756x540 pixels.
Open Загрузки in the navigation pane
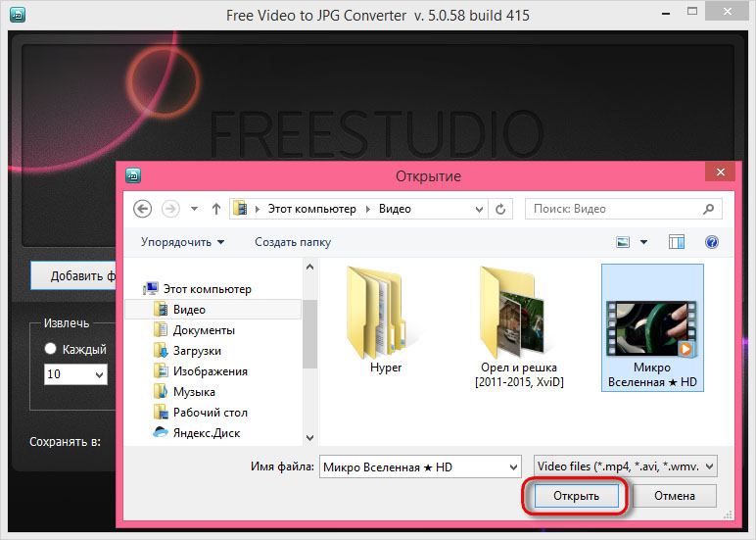click(x=197, y=351)
